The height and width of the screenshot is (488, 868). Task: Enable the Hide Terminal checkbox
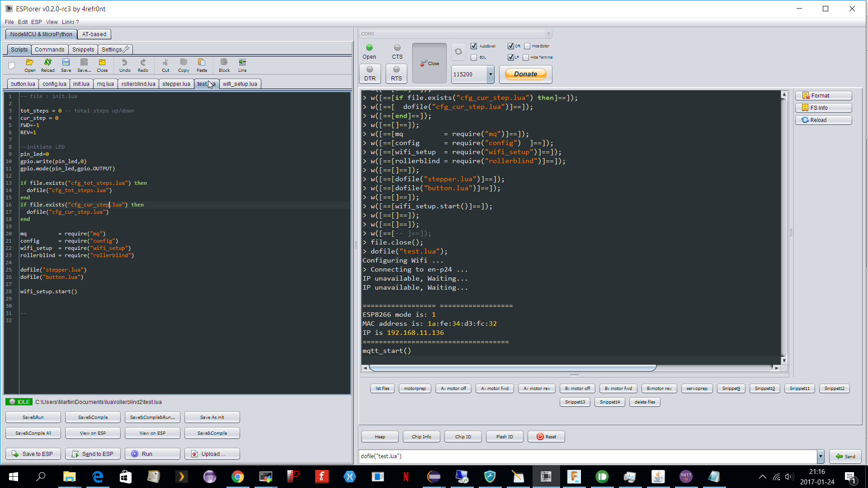click(x=526, y=57)
